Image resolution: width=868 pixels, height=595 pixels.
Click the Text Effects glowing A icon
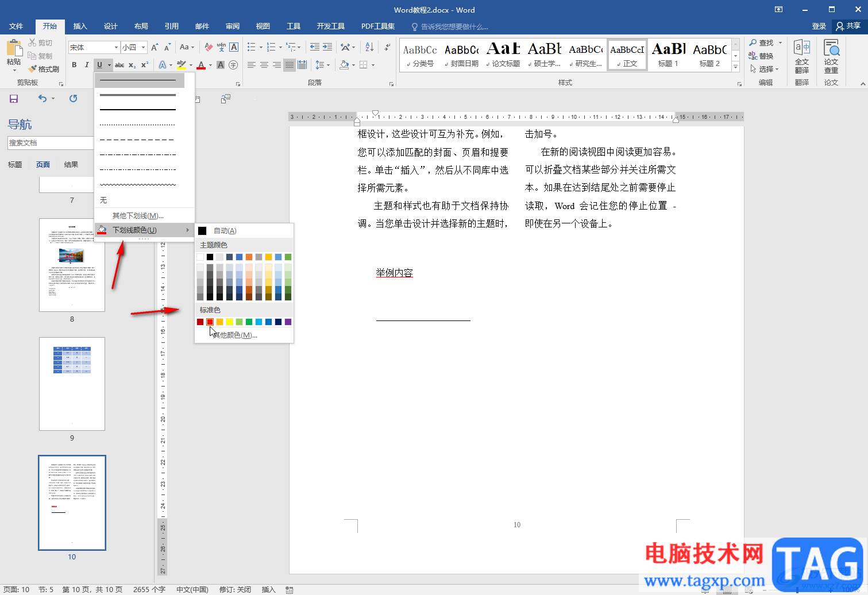[x=163, y=65]
